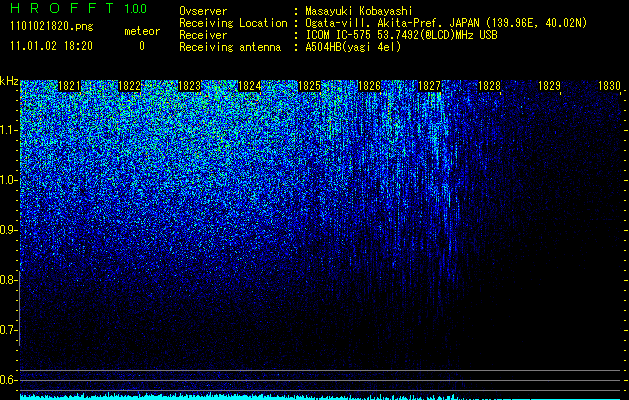Click the 1828 time marker

click(x=489, y=86)
